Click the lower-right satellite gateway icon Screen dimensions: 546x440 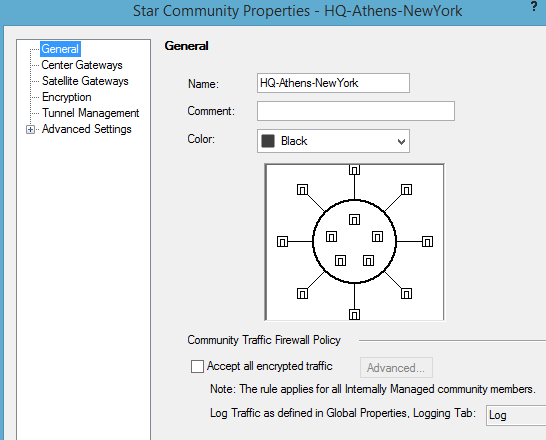click(406, 293)
